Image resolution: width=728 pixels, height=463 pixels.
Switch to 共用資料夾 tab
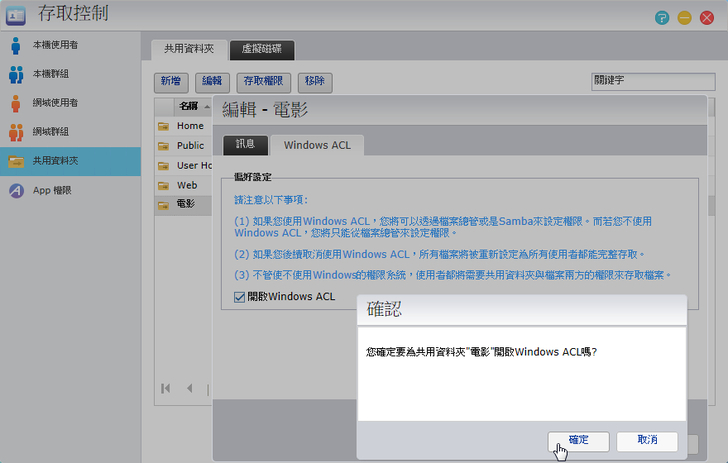tap(189, 49)
